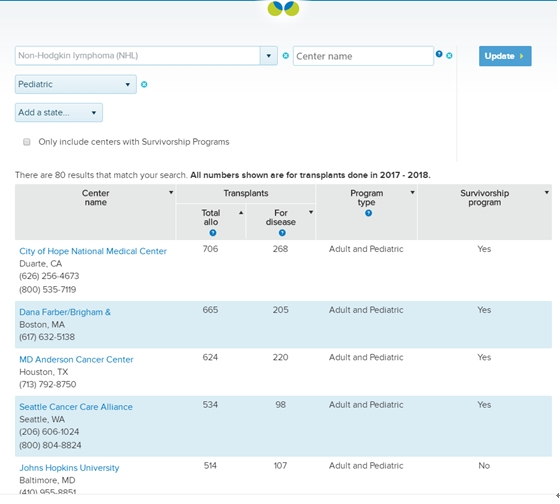This screenshot has width=560, height=504.
Task: Click the Program type header text
Action: (x=366, y=198)
